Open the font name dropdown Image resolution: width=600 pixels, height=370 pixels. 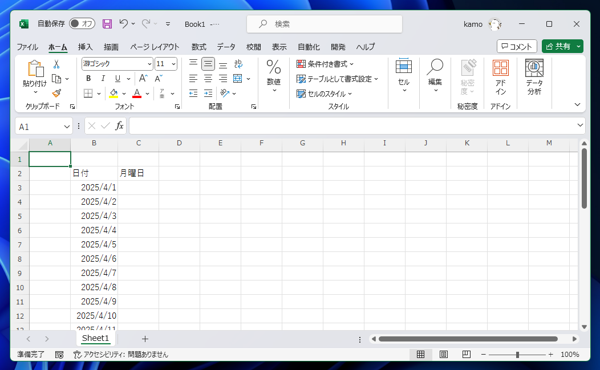point(149,64)
